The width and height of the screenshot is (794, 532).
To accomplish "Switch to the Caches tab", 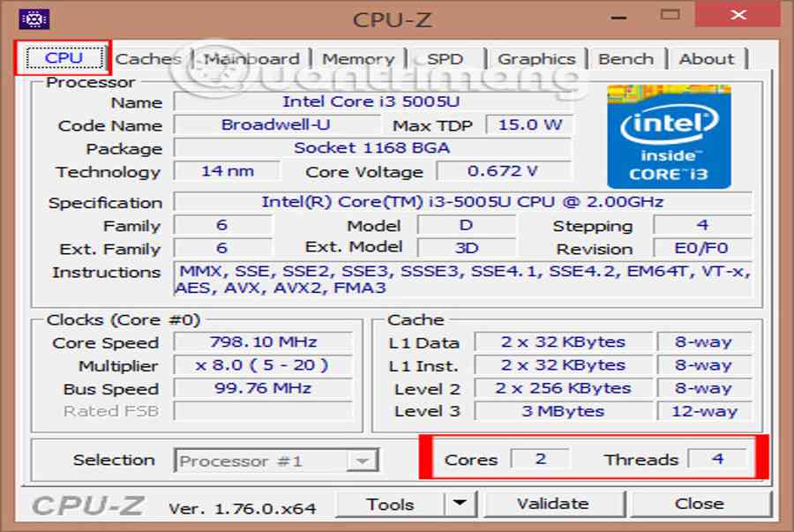I will (x=148, y=59).
